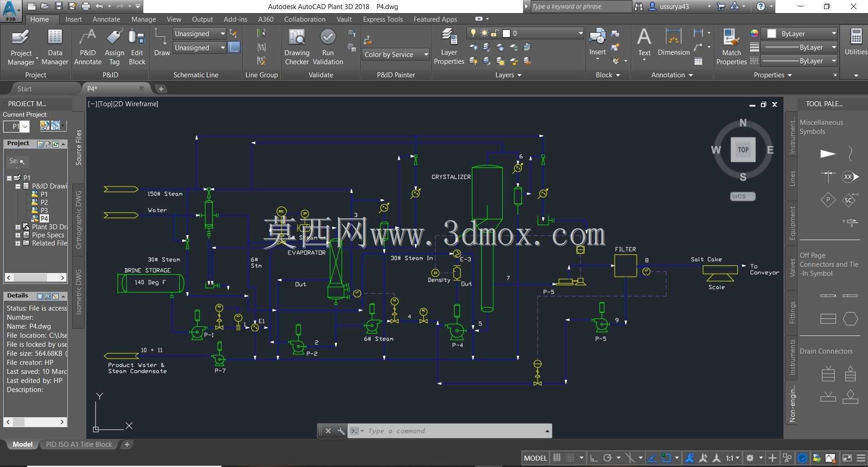
Task: Open the Project Manager tool
Action: click(x=21, y=47)
